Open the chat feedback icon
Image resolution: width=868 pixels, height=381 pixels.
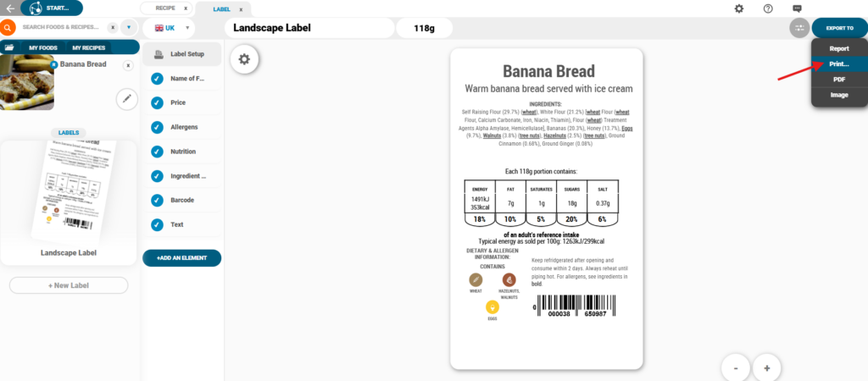point(797,8)
